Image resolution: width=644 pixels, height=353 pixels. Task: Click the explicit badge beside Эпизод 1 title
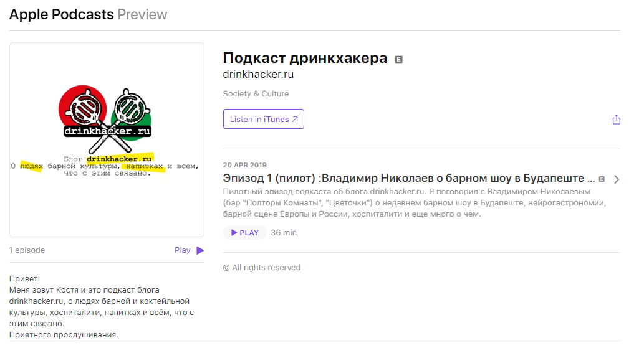pyautogui.click(x=602, y=179)
